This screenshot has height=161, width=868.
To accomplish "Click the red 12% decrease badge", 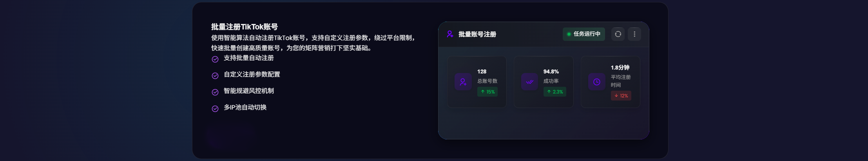I will [621, 96].
